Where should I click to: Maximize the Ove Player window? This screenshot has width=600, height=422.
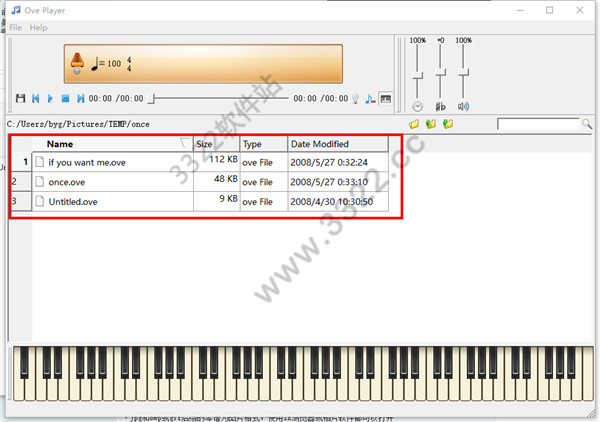point(549,10)
